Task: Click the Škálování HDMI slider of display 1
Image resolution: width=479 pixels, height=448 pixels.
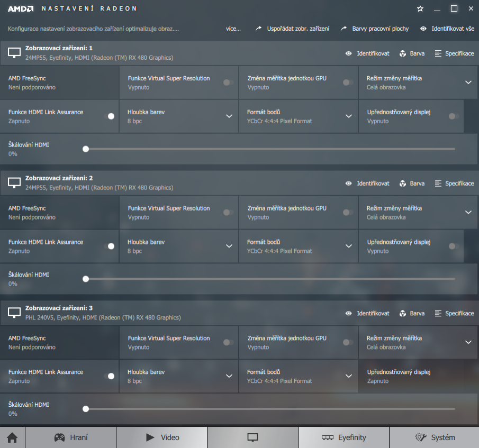Action: pyautogui.click(x=269, y=149)
